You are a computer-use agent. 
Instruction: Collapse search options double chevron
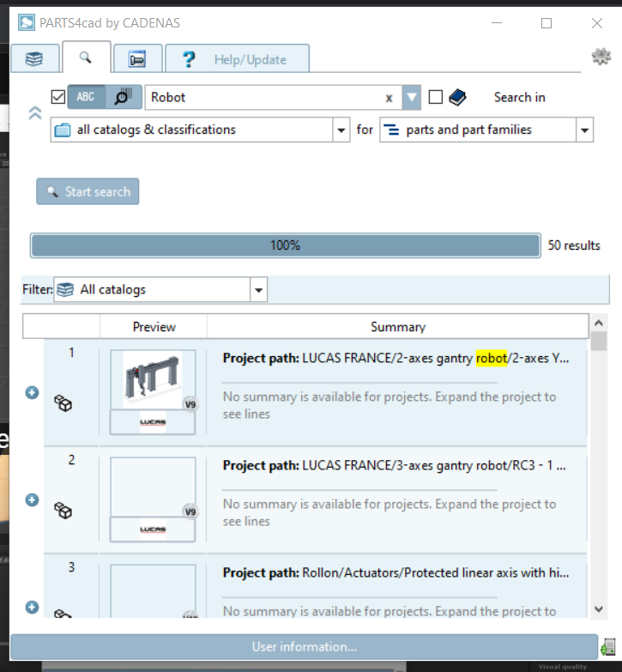click(x=35, y=113)
